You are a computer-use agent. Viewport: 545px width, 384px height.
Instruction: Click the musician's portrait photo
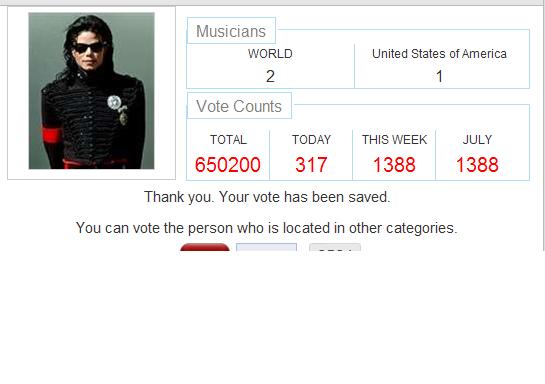91,91
